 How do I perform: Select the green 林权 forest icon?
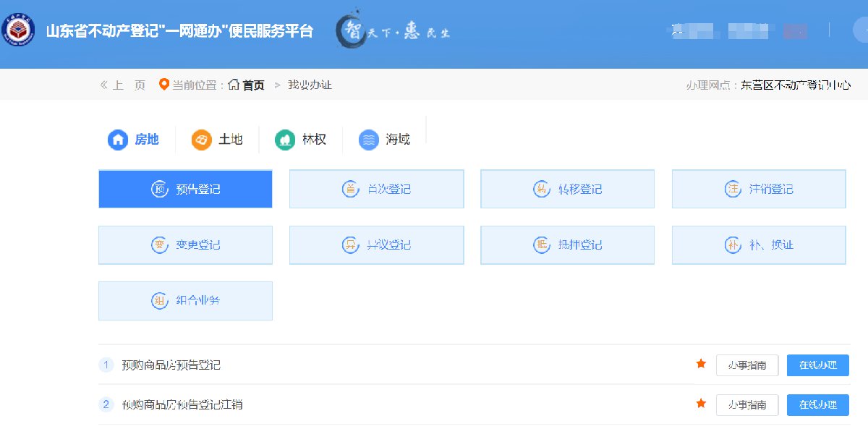[285, 140]
